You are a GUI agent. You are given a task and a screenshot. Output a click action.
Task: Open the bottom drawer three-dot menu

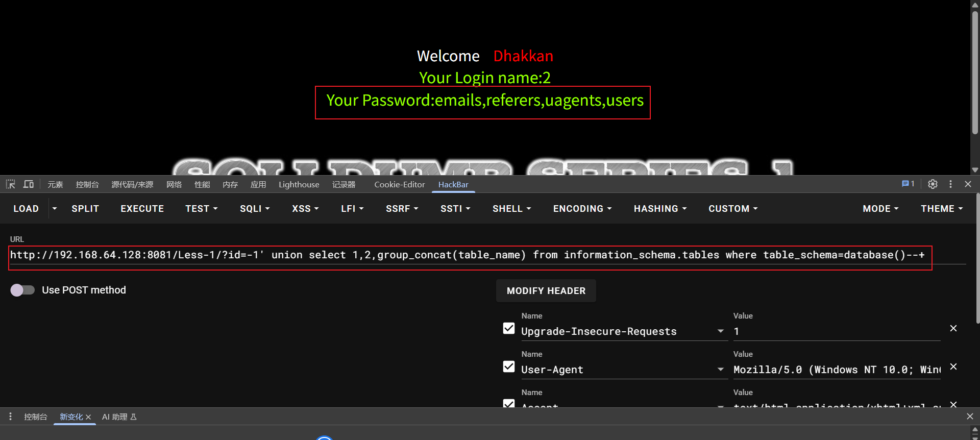tap(10, 417)
